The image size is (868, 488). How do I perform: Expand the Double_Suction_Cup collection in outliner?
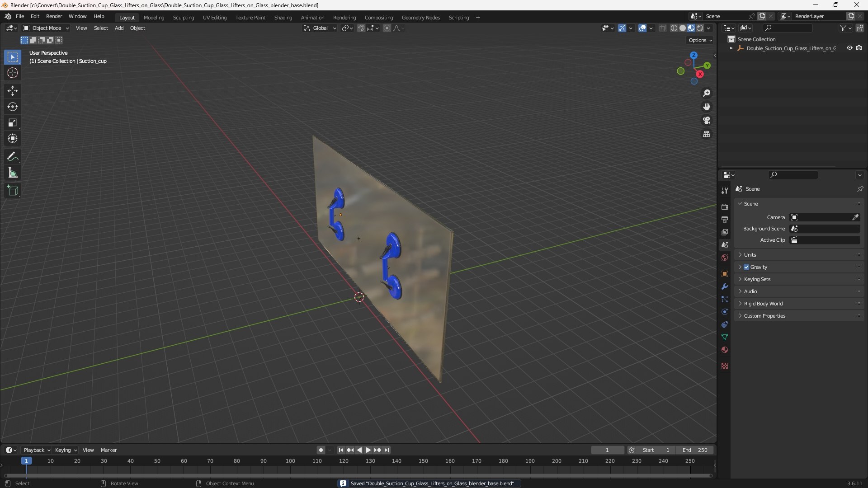[x=731, y=48]
